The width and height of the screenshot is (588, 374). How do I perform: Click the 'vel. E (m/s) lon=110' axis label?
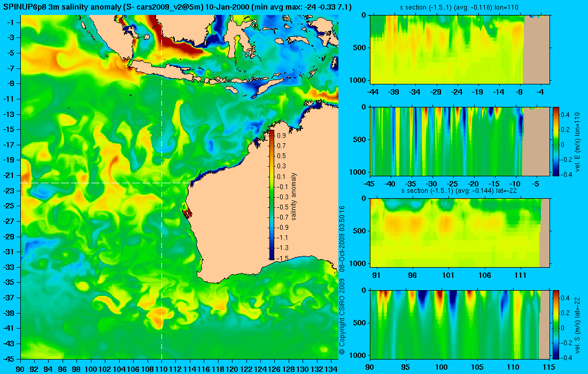click(578, 142)
